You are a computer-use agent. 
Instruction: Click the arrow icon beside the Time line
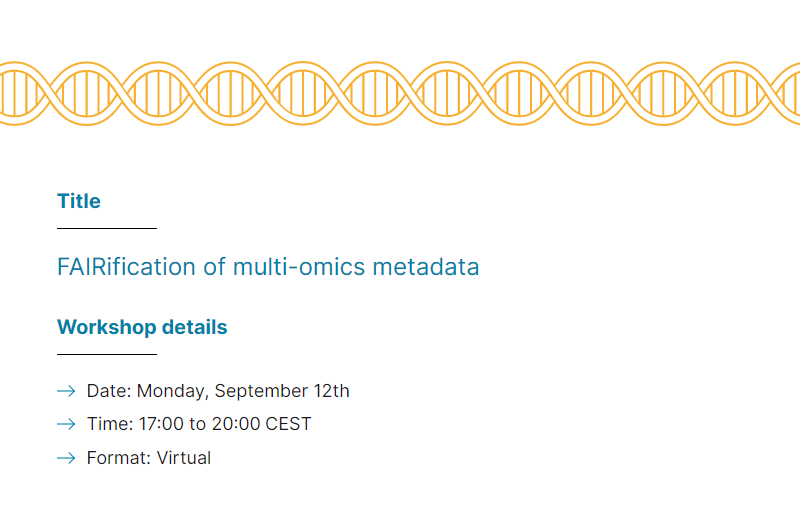point(66,424)
